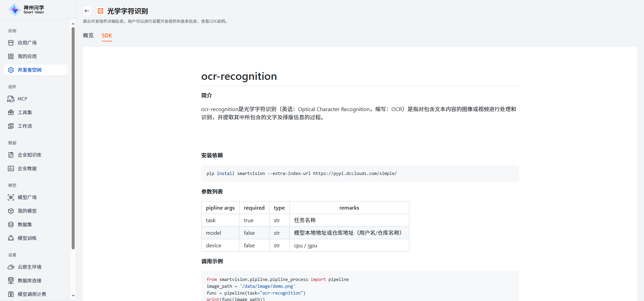
Task: Open 应用广场 via its store icon
Action: pos(11,43)
